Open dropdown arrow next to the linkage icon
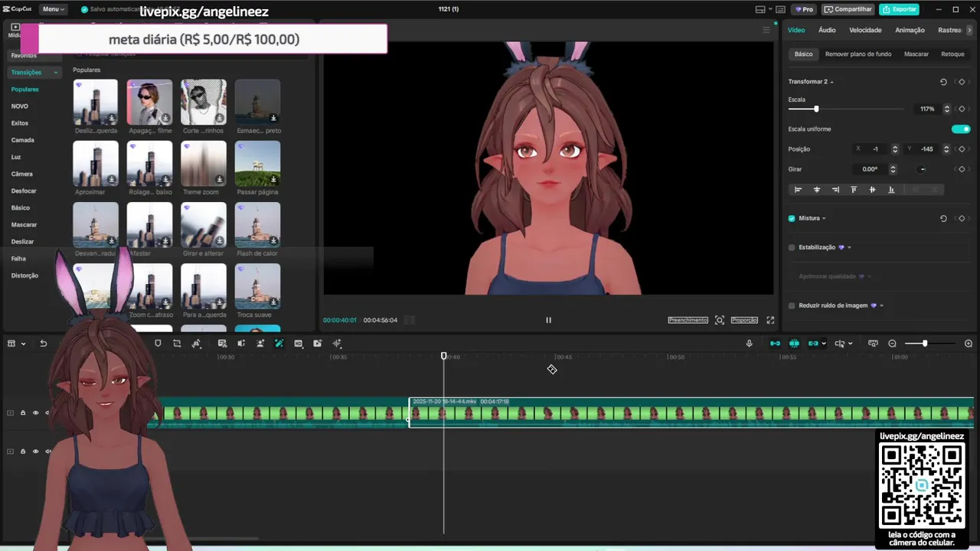The width and height of the screenshot is (980, 551). coord(823,344)
